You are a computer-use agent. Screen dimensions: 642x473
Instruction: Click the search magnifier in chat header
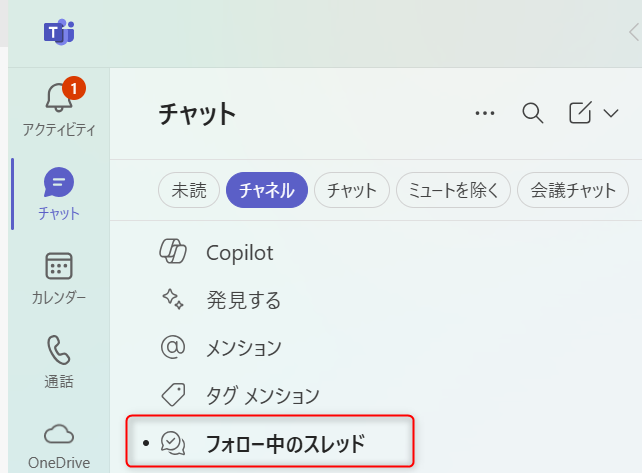(533, 113)
